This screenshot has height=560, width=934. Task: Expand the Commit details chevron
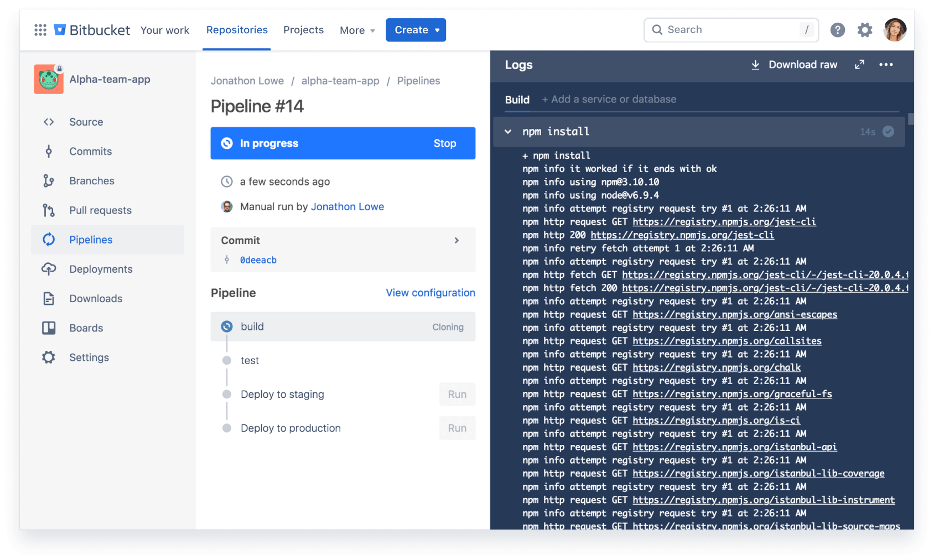coord(457,240)
